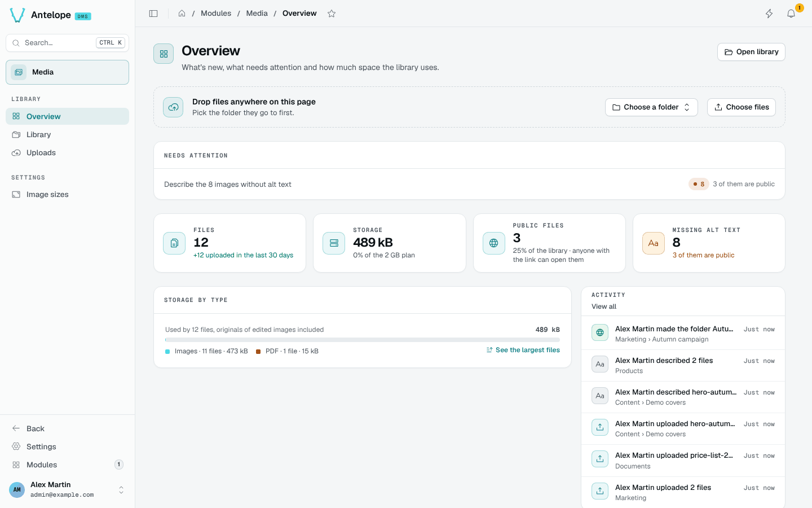Open quick actions lightning bolt icon
The image size is (812, 508).
(769, 14)
